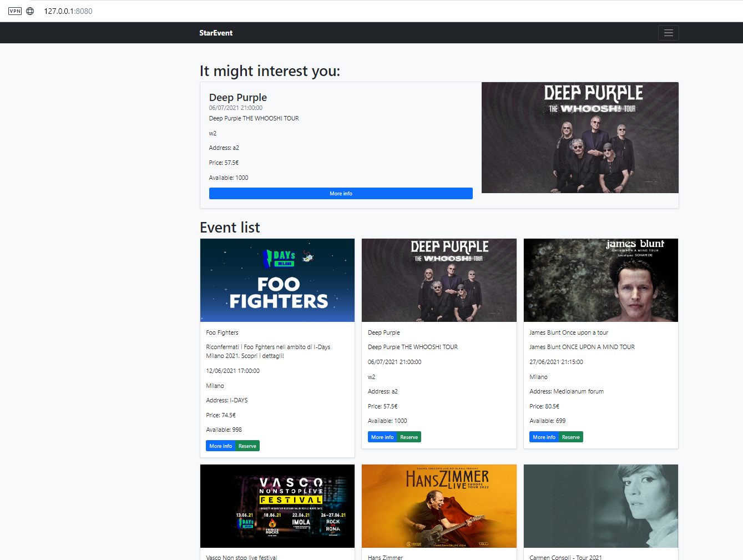Viewport: 743px width, 560px height.
Task: Click 'Foo Fighters' card title text
Action: click(x=222, y=332)
